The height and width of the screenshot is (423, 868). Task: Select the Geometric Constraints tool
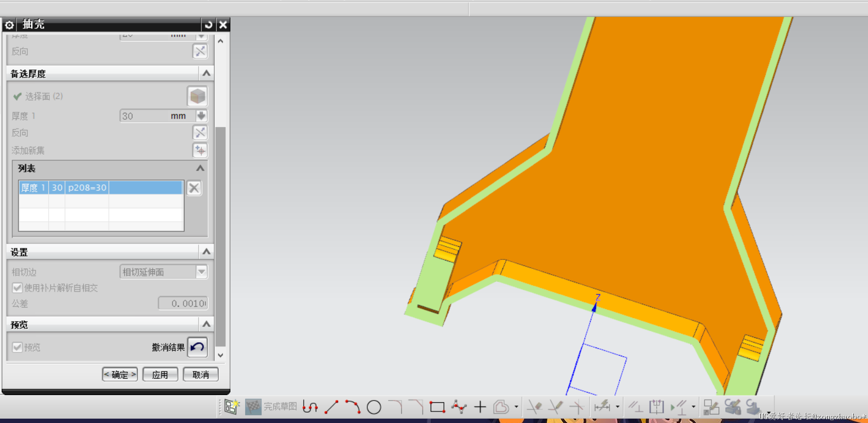tap(635, 407)
